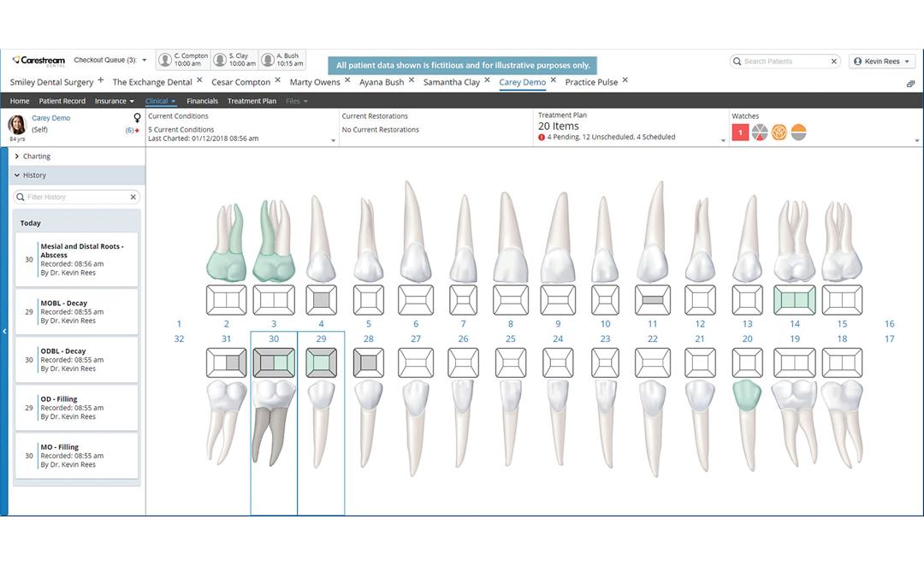Collapse the left sidebar with the arrow handle

(x=3, y=331)
